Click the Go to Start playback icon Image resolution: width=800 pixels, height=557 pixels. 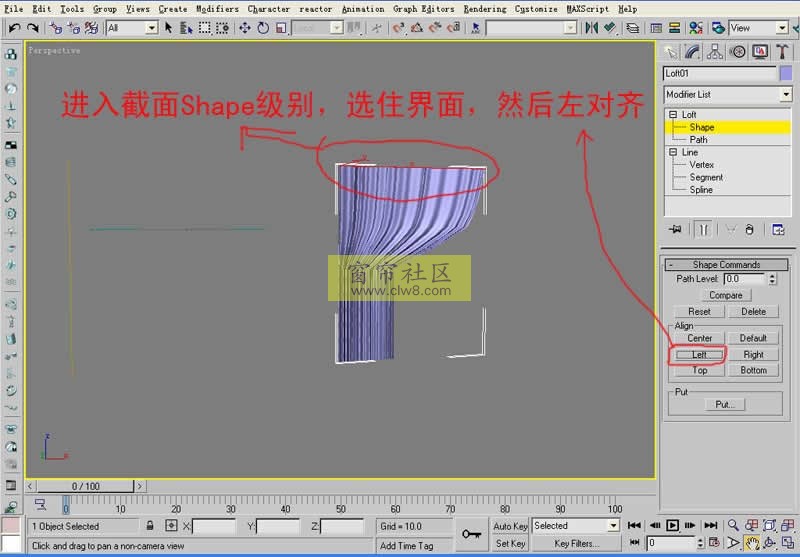point(634,525)
